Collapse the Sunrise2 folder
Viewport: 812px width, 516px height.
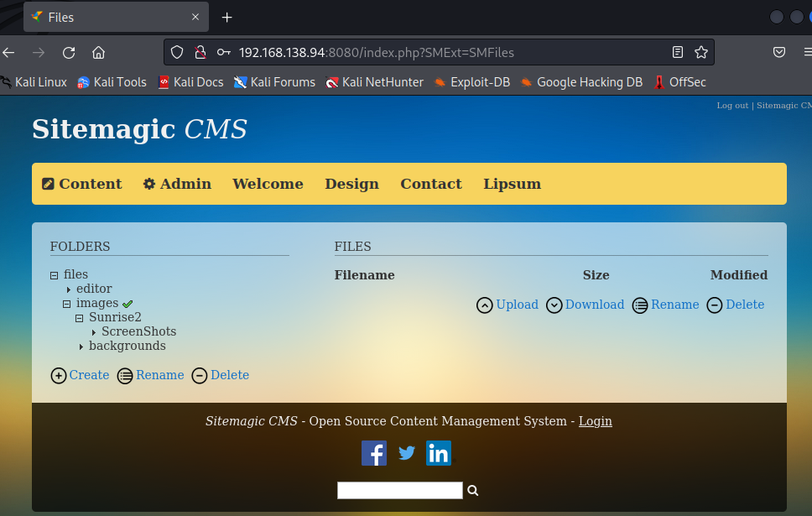click(x=79, y=318)
